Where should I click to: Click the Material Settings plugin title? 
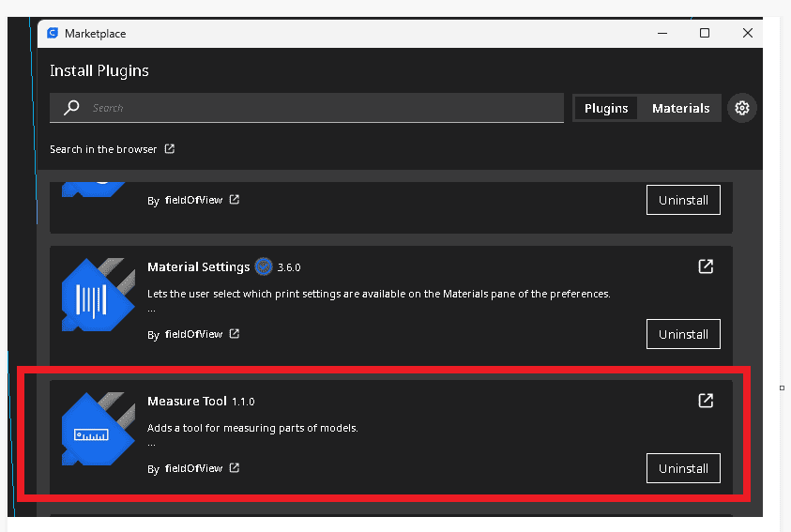[x=198, y=266]
